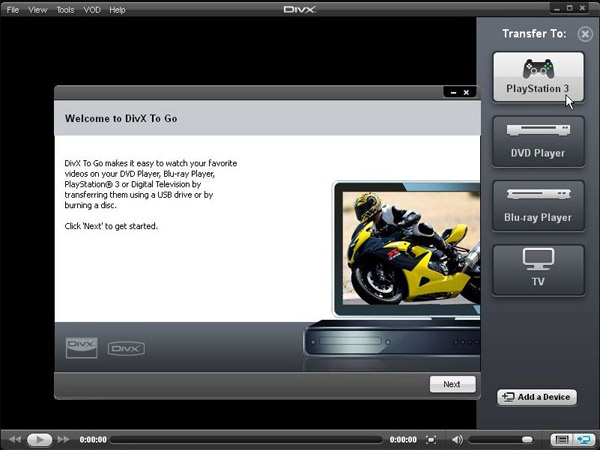Click the 'Transfer To:' heading
This screenshot has height=450, width=600.
(x=534, y=34)
